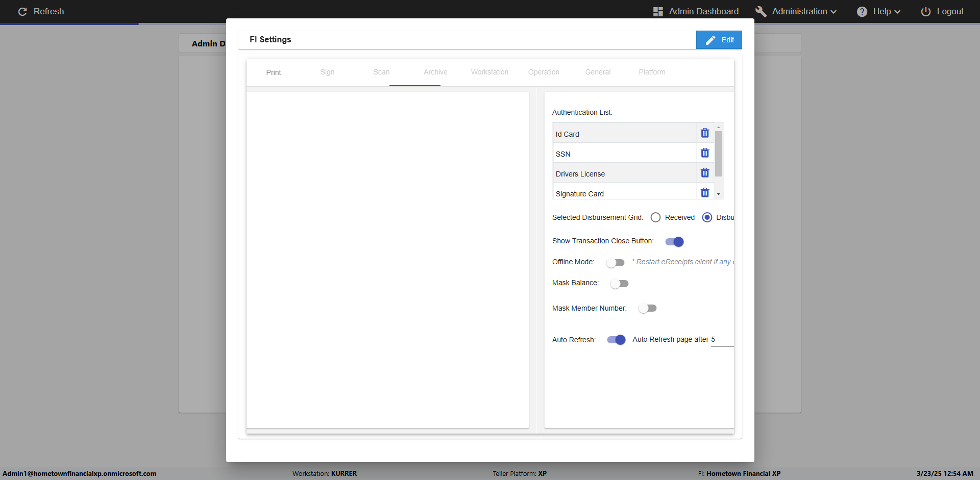The height and width of the screenshot is (480, 980).
Task: Click the Logout power icon
Action: [925, 11]
